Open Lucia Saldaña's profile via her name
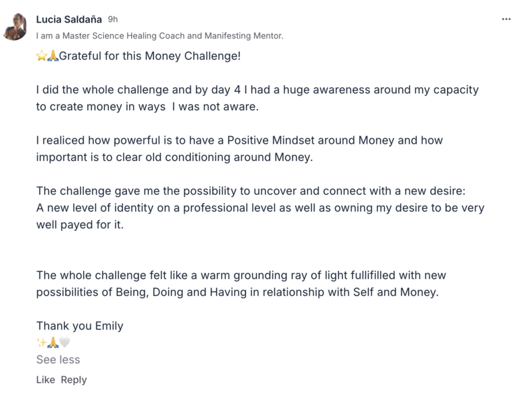Screen dimensions: 532x400 pyautogui.click(x=69, y=19)
